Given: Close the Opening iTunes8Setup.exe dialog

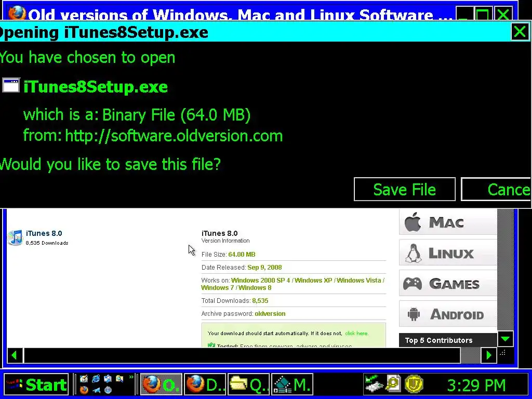Looking at the screenshot, I should [520, 32].
